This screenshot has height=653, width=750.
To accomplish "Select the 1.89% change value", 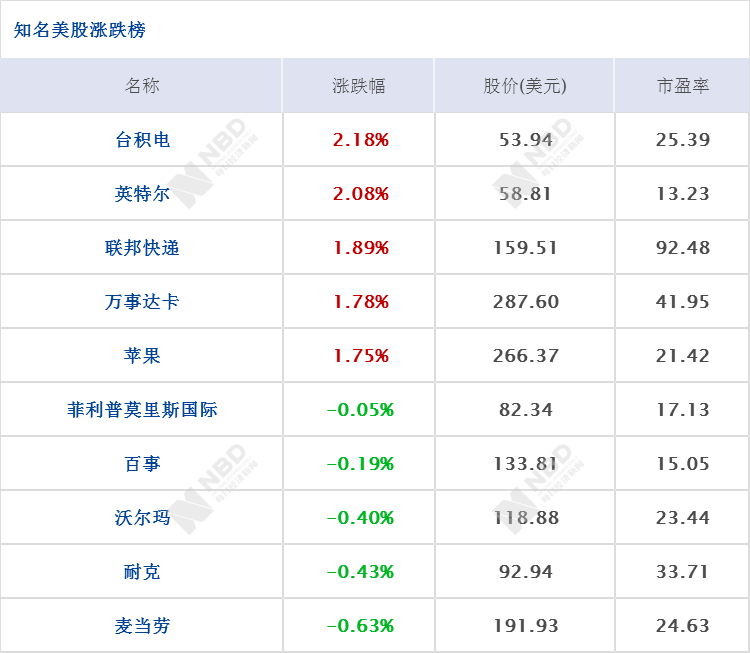I will click(x=361, y=248).
